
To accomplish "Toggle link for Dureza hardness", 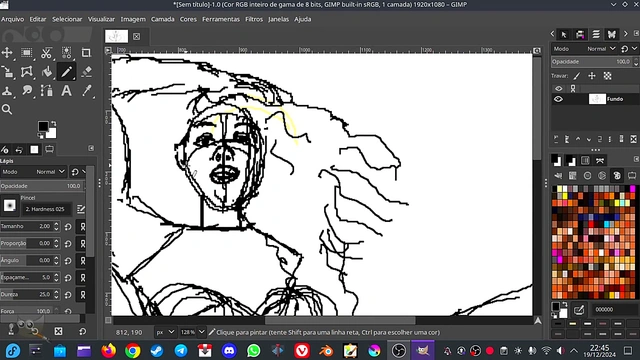I will coord(82,295).
